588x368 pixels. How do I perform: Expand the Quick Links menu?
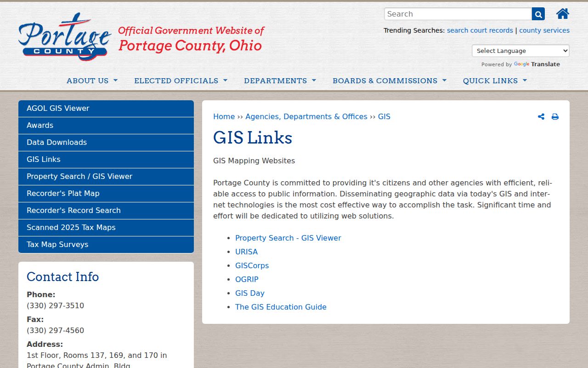point(495,80)
